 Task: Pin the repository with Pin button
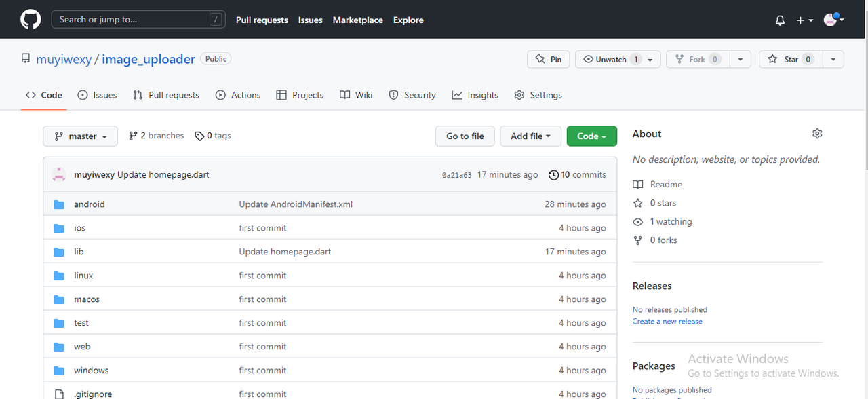click(x=548, y=59)
